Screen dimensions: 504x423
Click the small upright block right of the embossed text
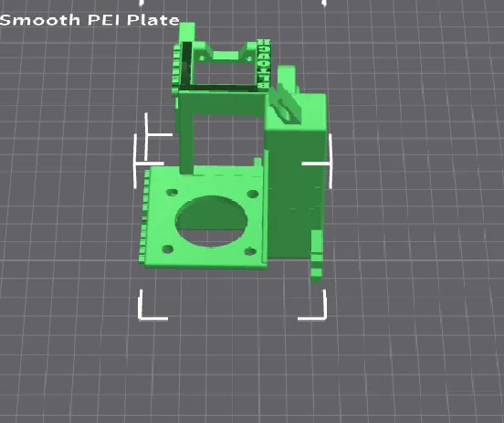point(287,79)
